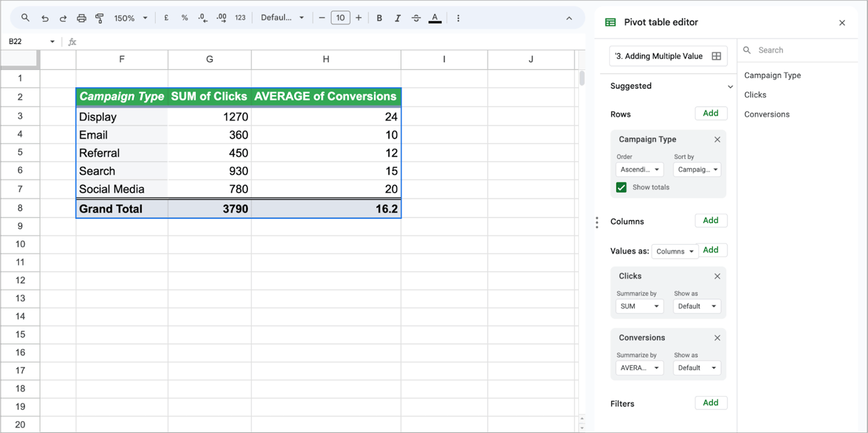Screen dimensions: 868x433
Task: Decrease decimal places
Action: pyautogui.click(x=203, y=18)
